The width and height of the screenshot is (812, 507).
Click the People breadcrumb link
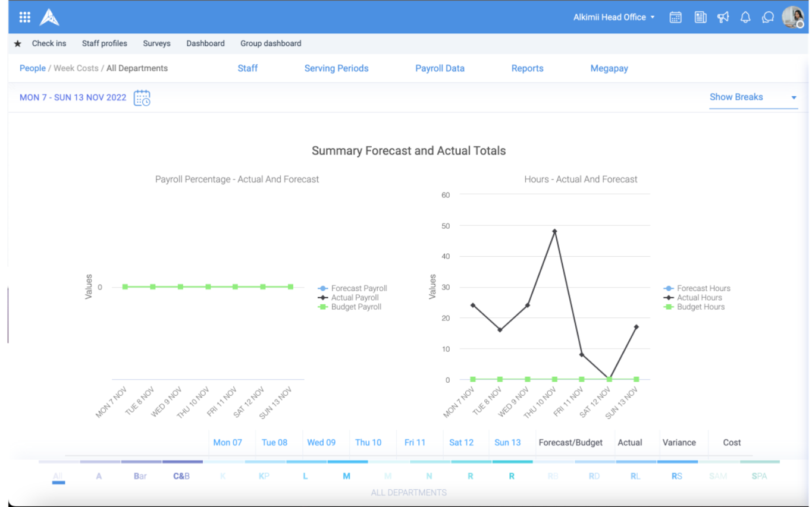click(32, 68)
